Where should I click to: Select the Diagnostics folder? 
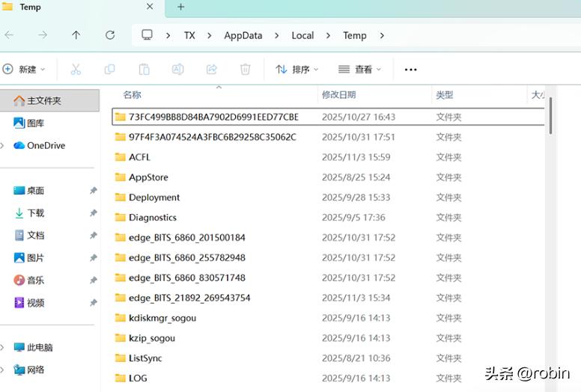[328, 217]
